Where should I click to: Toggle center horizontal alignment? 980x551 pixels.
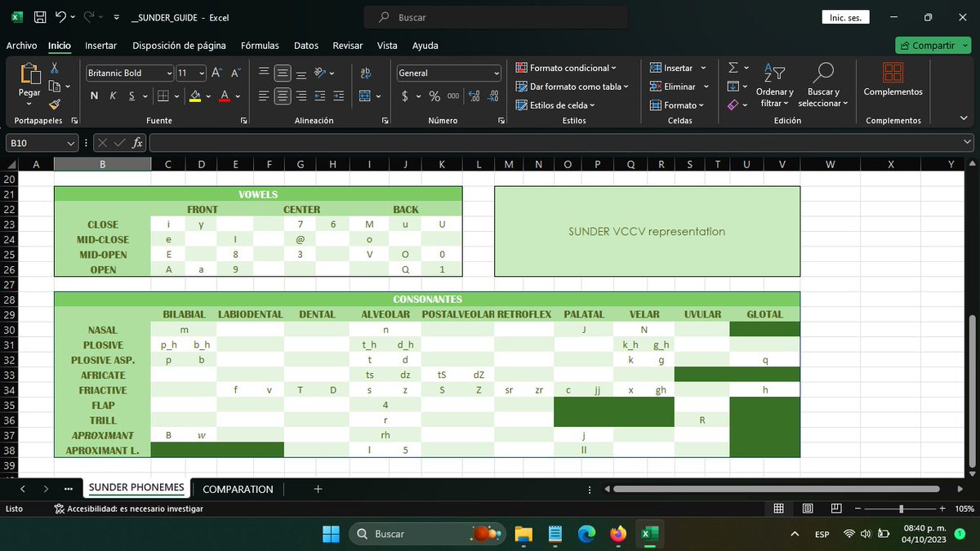[x=283, y=96]
